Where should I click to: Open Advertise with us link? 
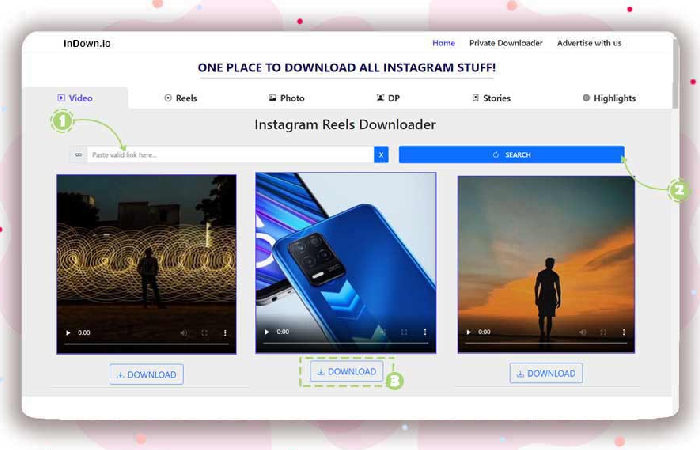pos(589,43)
